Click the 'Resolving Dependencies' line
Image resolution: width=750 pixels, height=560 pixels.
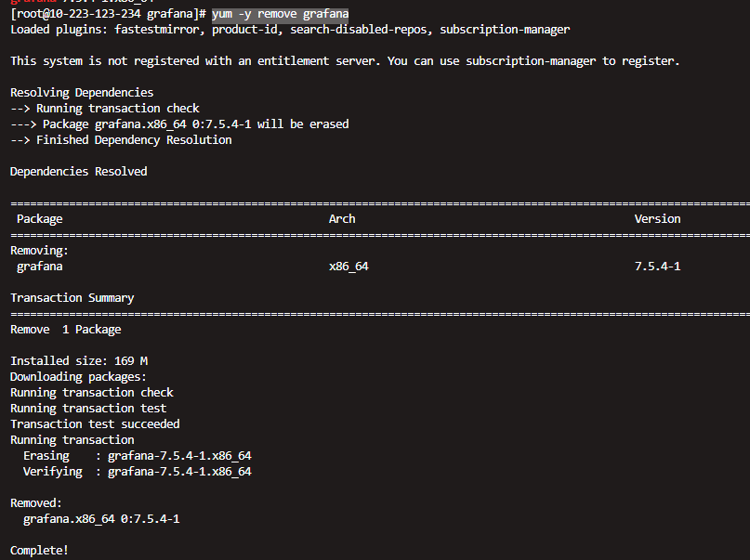82,93
